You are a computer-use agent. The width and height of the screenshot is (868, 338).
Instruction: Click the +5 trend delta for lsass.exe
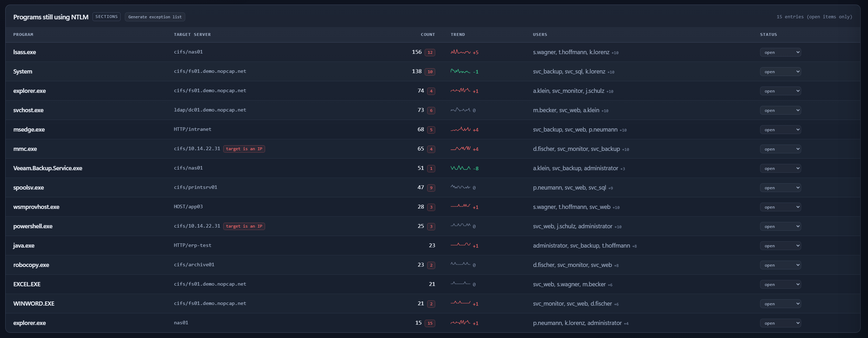tap(476, 52)
